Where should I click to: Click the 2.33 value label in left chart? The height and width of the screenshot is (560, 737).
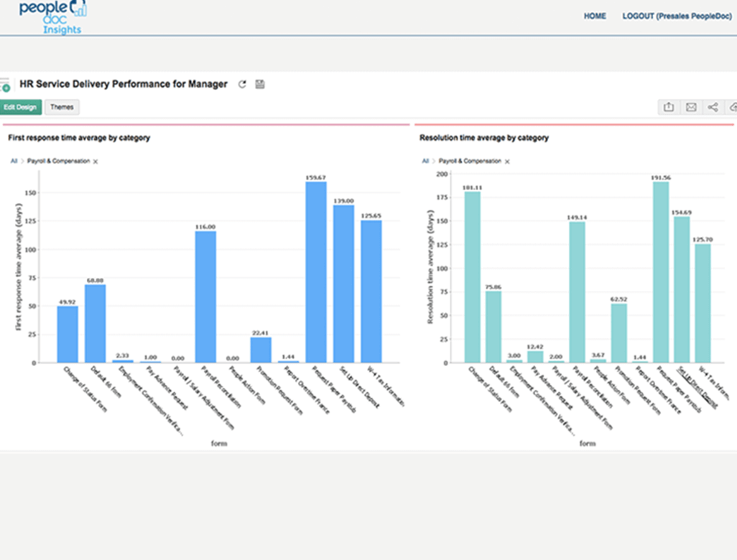(x=123, y=355)
